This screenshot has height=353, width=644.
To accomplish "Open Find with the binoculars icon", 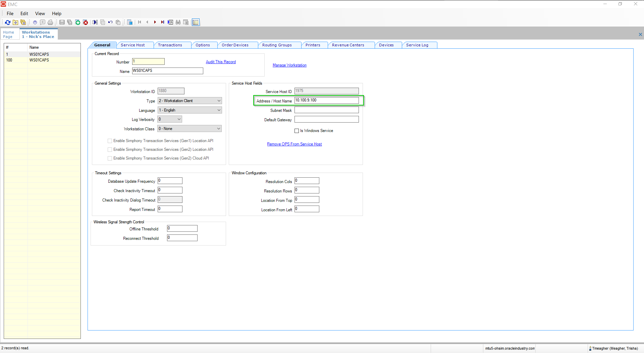I will (x=178, y=22).
